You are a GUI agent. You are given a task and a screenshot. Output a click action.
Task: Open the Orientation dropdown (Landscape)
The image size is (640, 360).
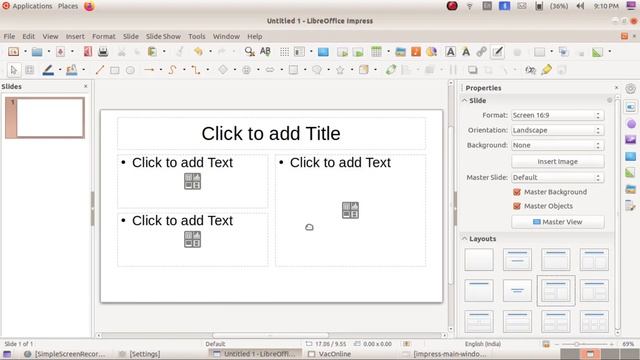click(557, 130)
